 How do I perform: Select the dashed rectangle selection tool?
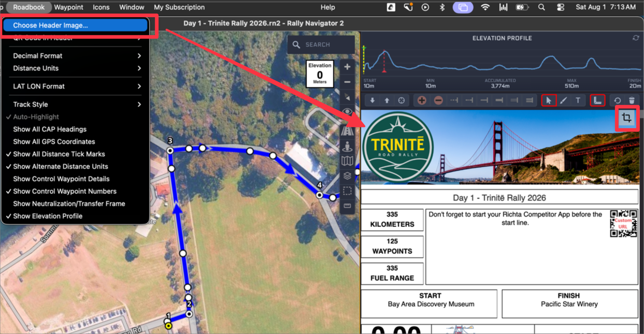point(347,191)
